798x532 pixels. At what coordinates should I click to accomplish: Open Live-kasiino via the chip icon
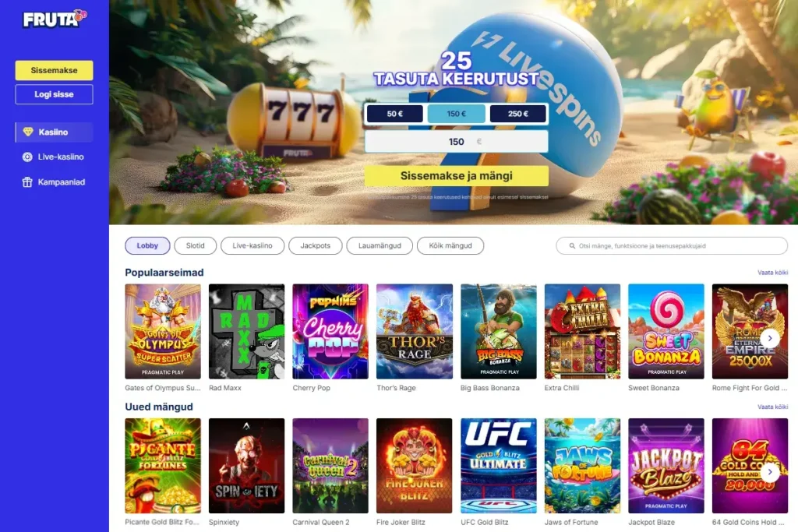click(x=27, y=157)
